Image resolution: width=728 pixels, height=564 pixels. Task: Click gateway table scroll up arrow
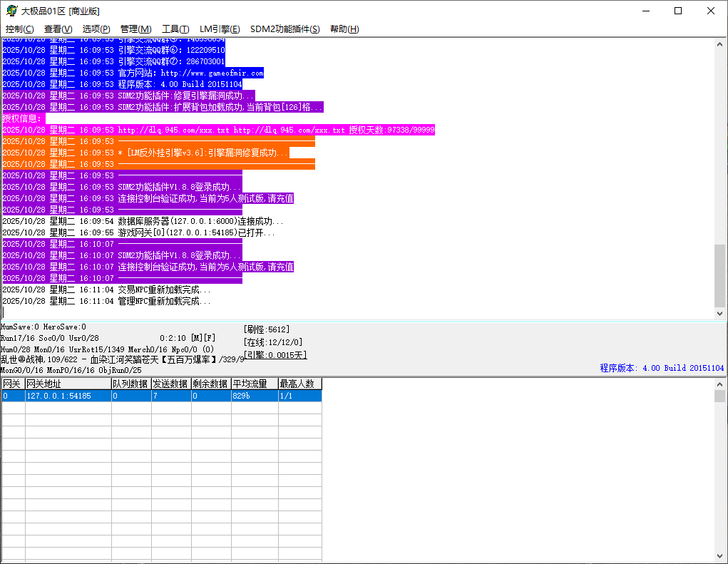coord(720,384)
